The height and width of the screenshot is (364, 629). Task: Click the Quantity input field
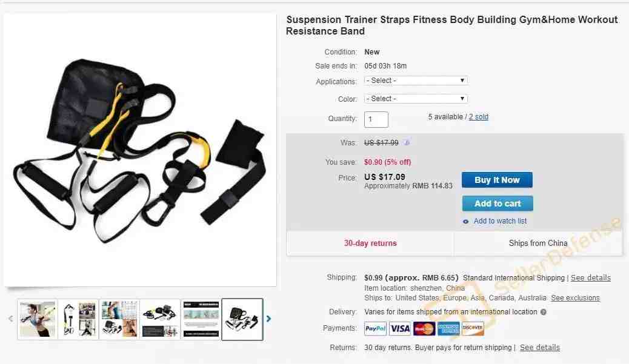click(376, 119)
